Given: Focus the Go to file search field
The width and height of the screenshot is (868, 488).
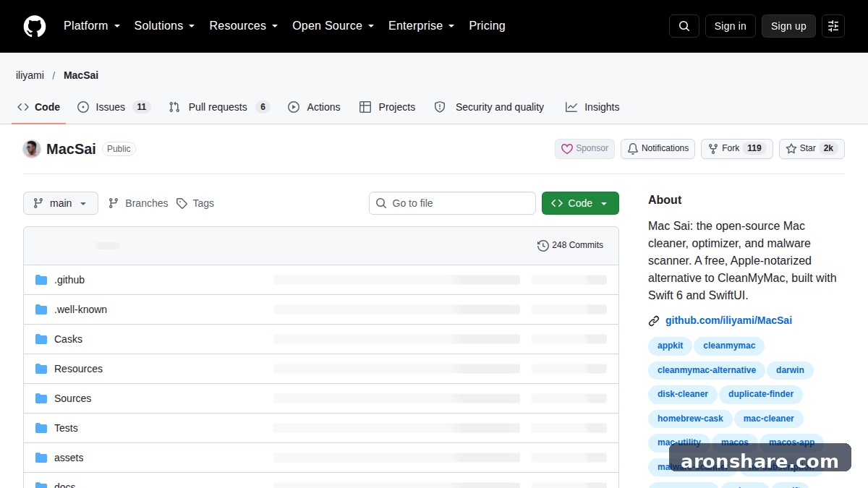Looking at the screenshot, I should tap(452, 203).
